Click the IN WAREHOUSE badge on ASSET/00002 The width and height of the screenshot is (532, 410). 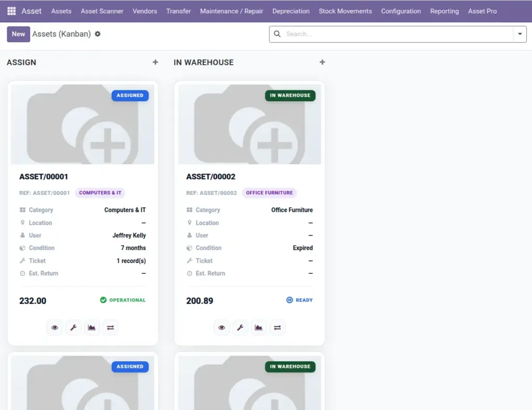(290, 96)
